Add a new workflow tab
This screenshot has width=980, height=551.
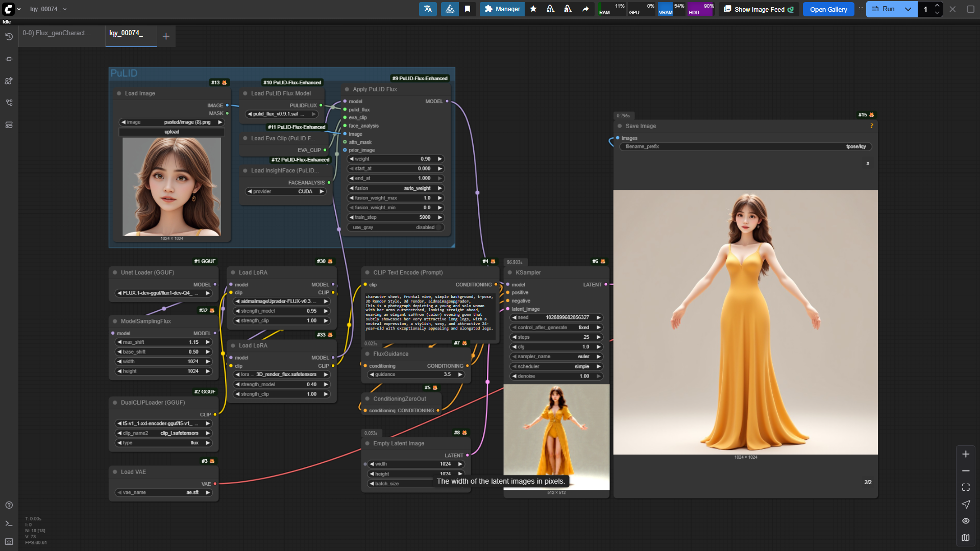[x=166, y=36]
